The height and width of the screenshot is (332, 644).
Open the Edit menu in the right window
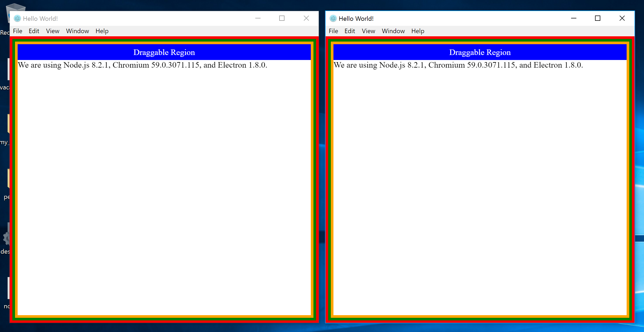tap(350, 31)
